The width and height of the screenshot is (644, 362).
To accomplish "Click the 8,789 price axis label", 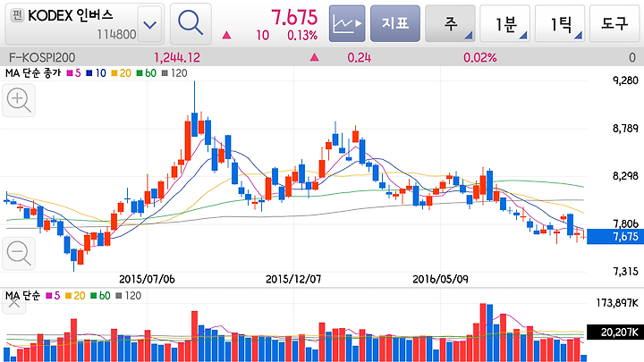I will (625, 129).
